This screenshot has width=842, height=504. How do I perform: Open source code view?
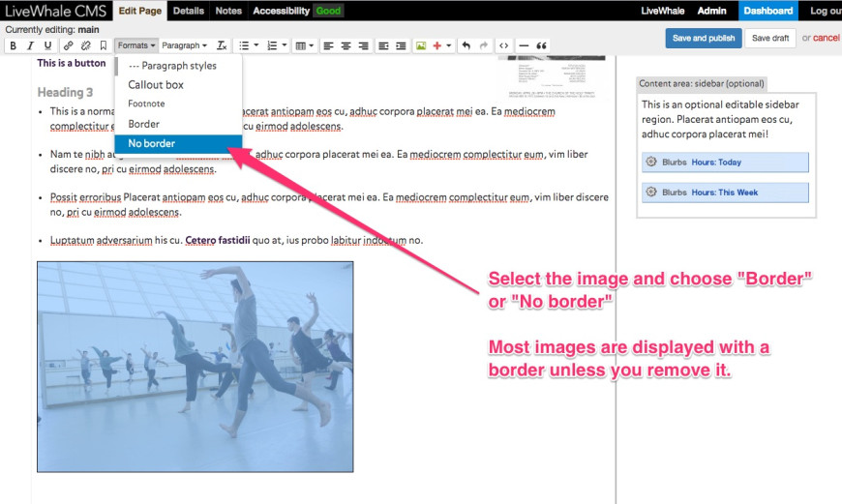[x=503, y=45]
